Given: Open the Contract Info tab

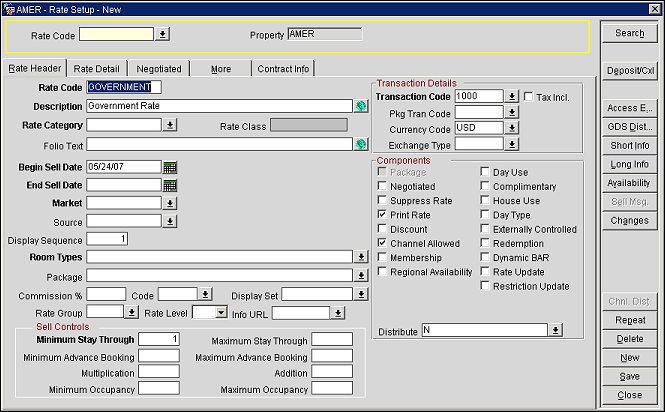Looking at the screenshot, I should tap(283, 69).
